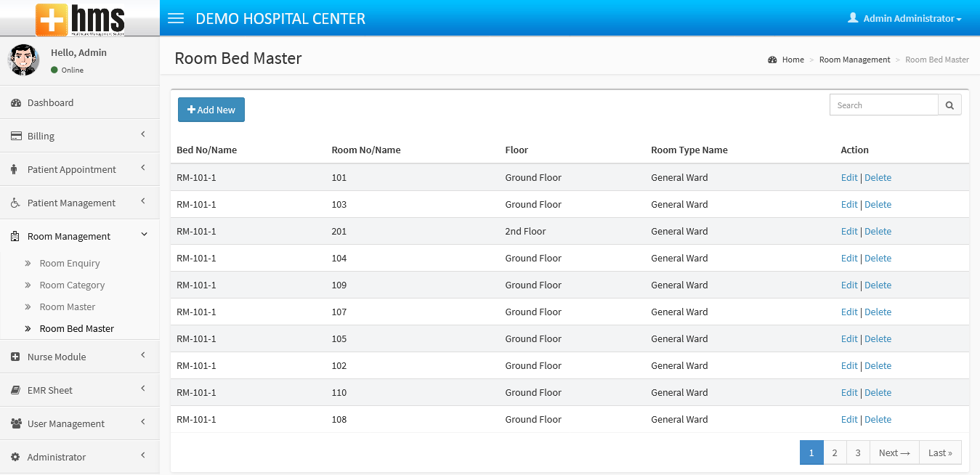Viewport: 980px width, 475px height.
Task: Click the hms logo in header
Action: pyautogui.click(x=80, y=19)
